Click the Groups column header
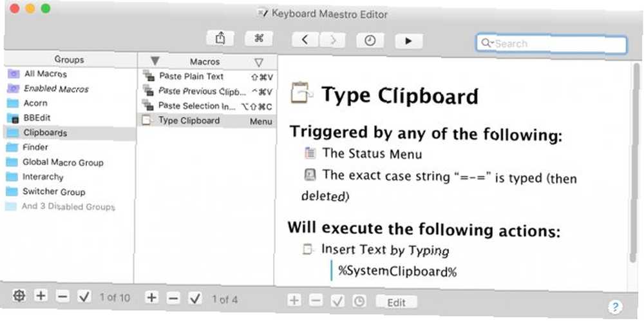 [x=70, y=59]
